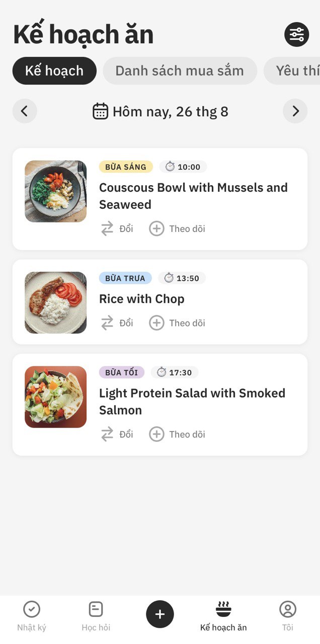320x644 pixels.
Task: Open the Yêu thích tab
Action: (x=292, y=71)
